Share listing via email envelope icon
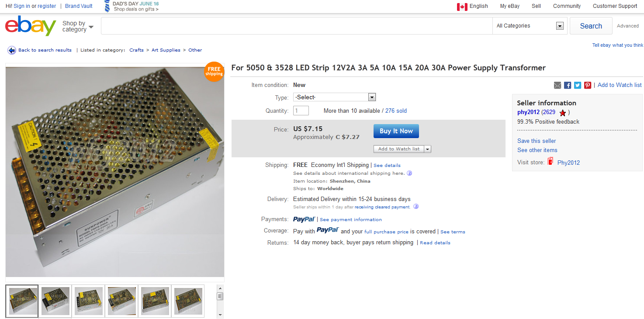Screen dimensions: 644x319 point(557,85)
